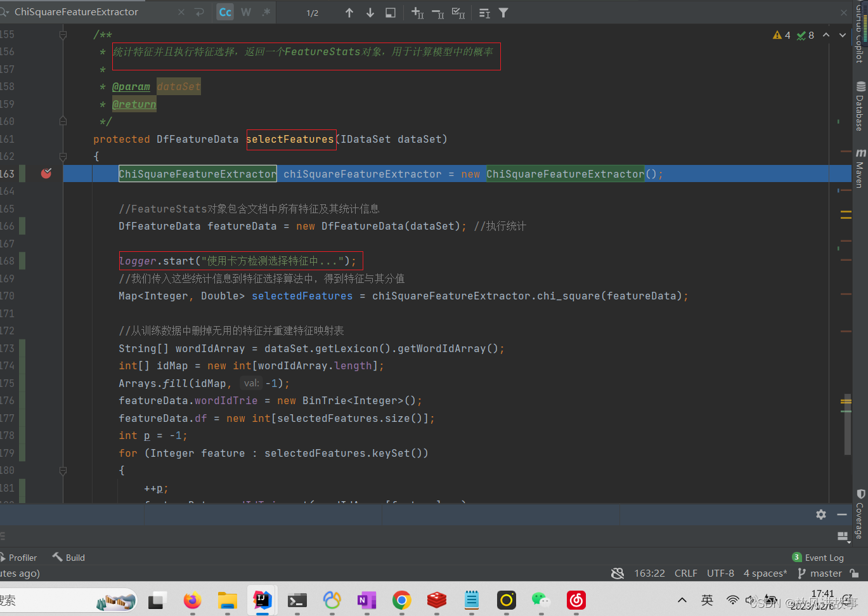Click cursor position 163:22
Image resolution: width=868 pixels, height=616 pixels.
click(650, 573)
